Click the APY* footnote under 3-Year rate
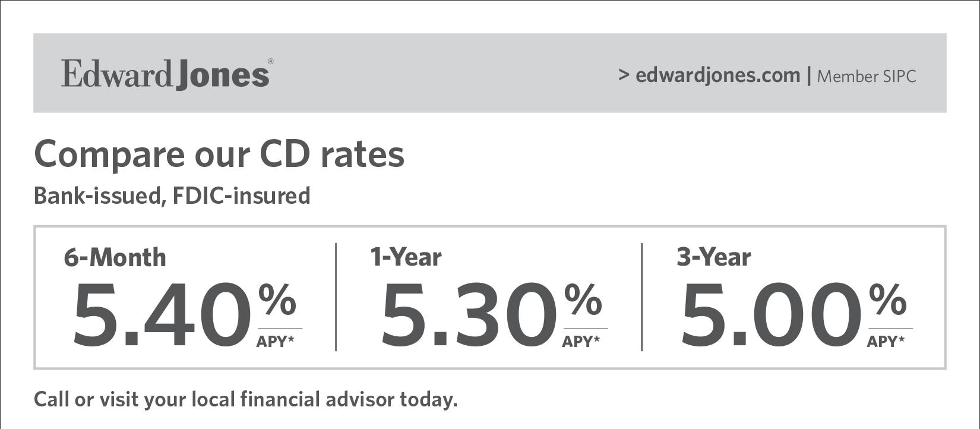The height and width of the screenshot is (429, 980). [x=886, y=342]
